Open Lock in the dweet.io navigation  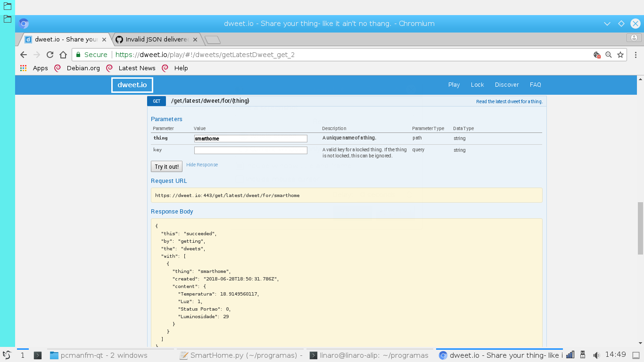[478, 85]
